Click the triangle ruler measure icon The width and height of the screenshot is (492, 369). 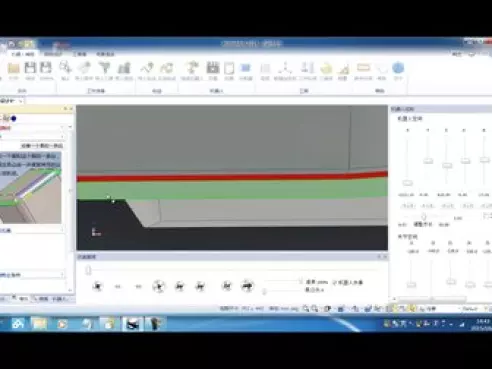coord(343,69)
